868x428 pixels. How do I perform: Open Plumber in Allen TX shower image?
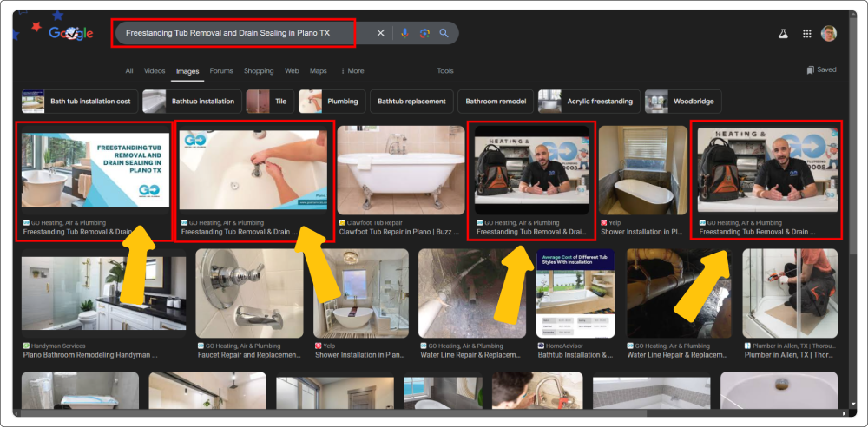[789, 293]
